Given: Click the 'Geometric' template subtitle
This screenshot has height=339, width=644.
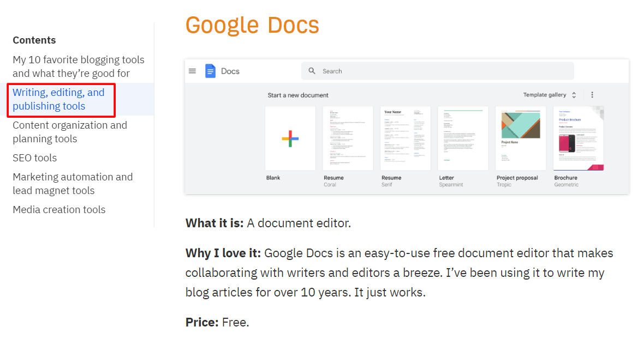Looking at the screenshot, I should 567,185.
